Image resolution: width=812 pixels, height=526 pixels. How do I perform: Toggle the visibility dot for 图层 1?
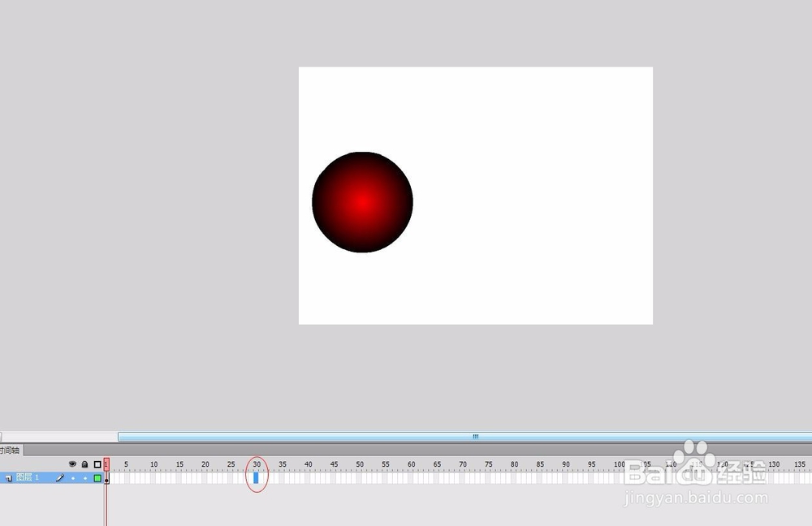(x=73, y=478)
